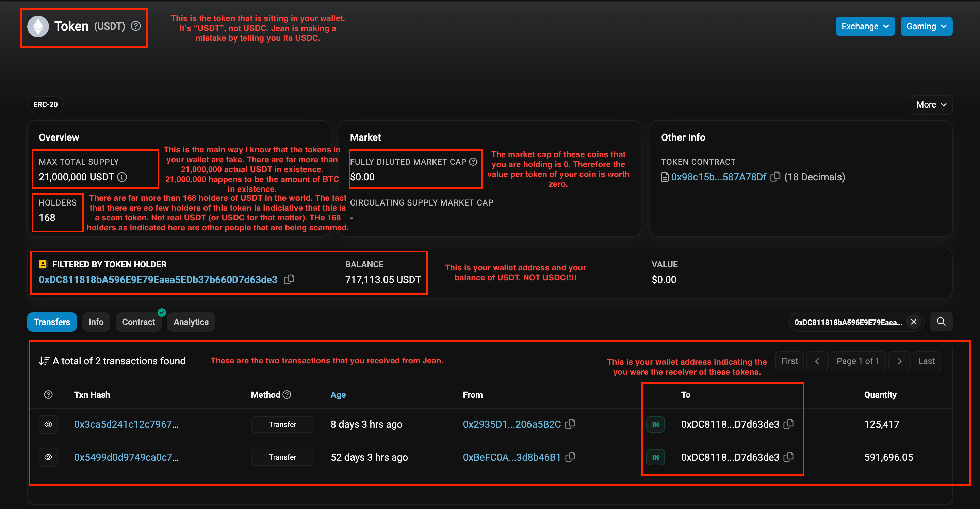
Task: Switch to the Transfers tab
Action: click(x=52, y=322)
